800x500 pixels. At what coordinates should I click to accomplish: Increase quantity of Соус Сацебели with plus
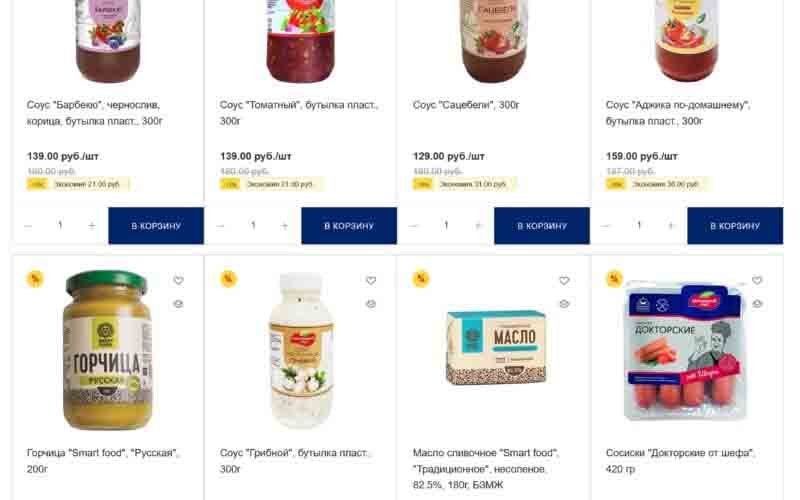point(478,225)
